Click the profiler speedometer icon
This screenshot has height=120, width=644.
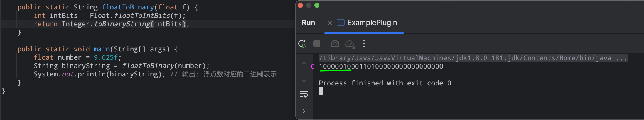350,44
